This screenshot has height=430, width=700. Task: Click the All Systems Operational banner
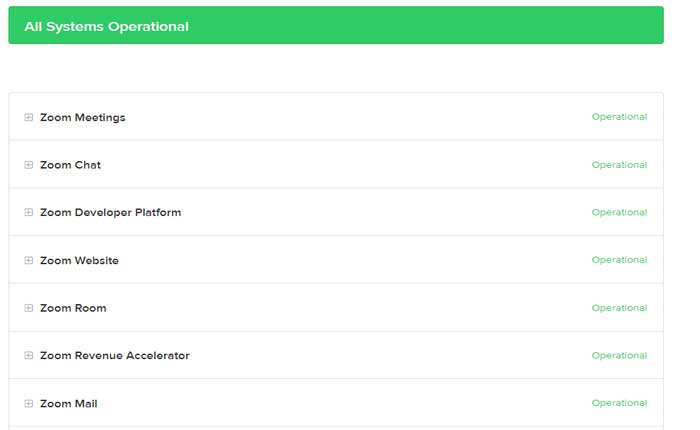pyautogui.click(x=335, y=26)
